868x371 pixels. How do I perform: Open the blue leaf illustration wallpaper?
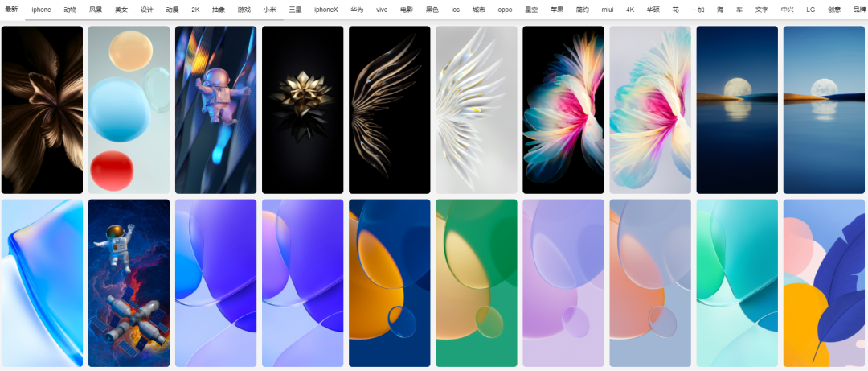point(825,282)
